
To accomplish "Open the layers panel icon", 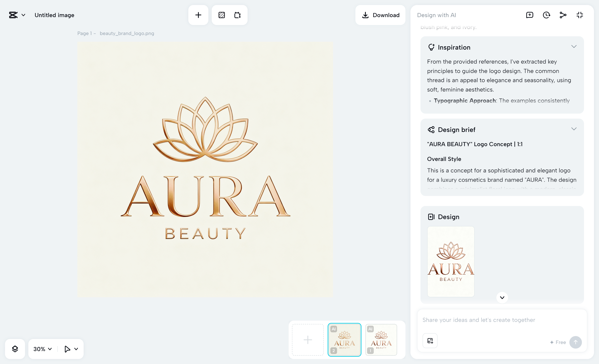I will (x=15, y=349).
